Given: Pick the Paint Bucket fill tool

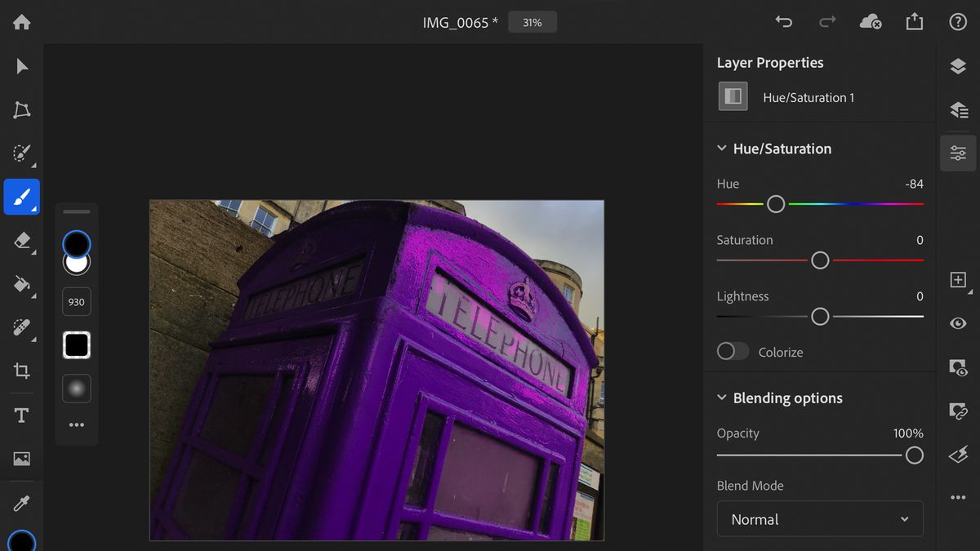Looking at the screenshot, I should coord(21,284).
